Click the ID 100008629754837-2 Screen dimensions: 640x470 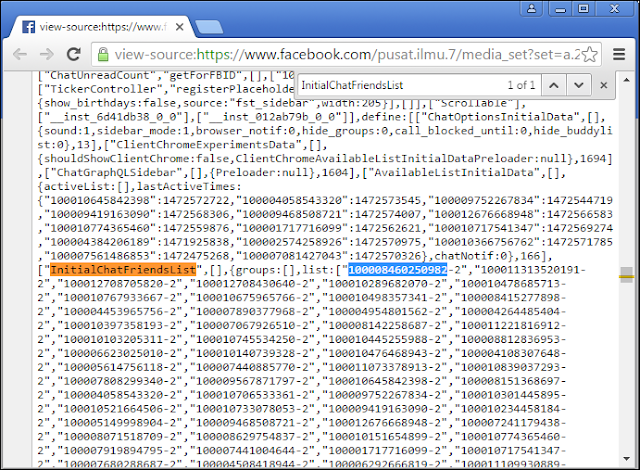pos(252,436)
